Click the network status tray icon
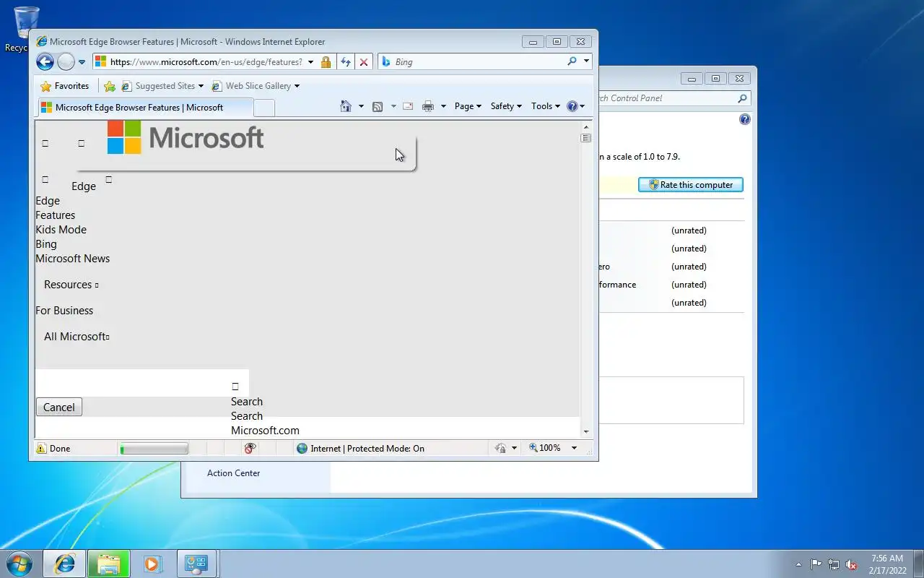Image resolution: width=924 pixels, height=578 pixels. click(834, 564)
